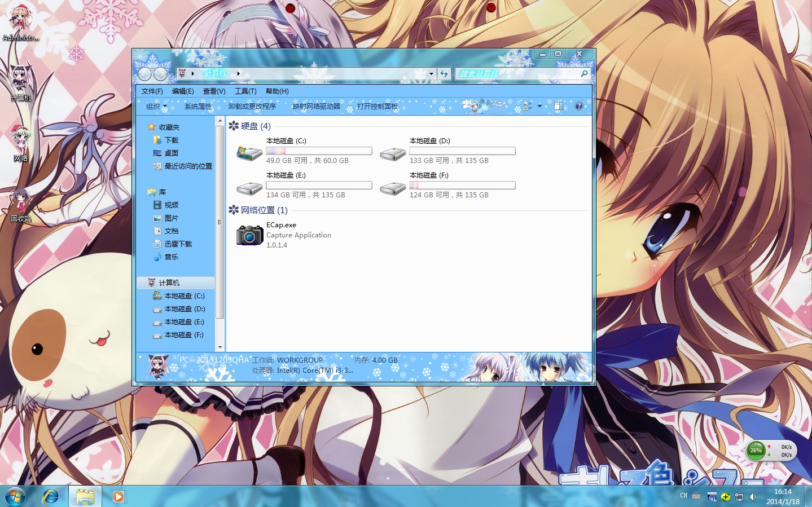Select the C: drive icon in content pane
Viewport: 812px width, 507px height.
[x=249, y=152]
